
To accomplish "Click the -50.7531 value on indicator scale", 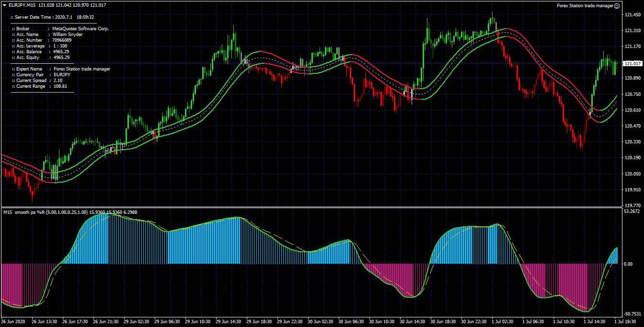I will pyautogui.click(x=632, y=314).
